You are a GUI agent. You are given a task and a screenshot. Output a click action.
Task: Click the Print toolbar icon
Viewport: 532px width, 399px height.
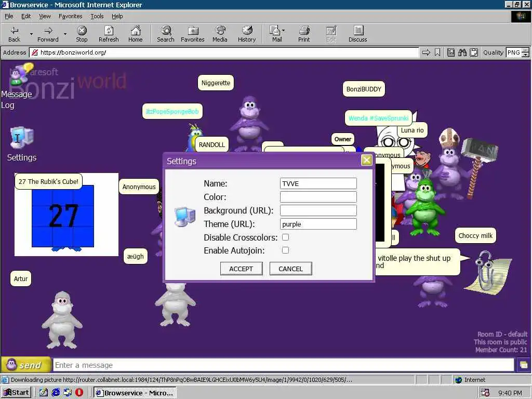(304, 34)
